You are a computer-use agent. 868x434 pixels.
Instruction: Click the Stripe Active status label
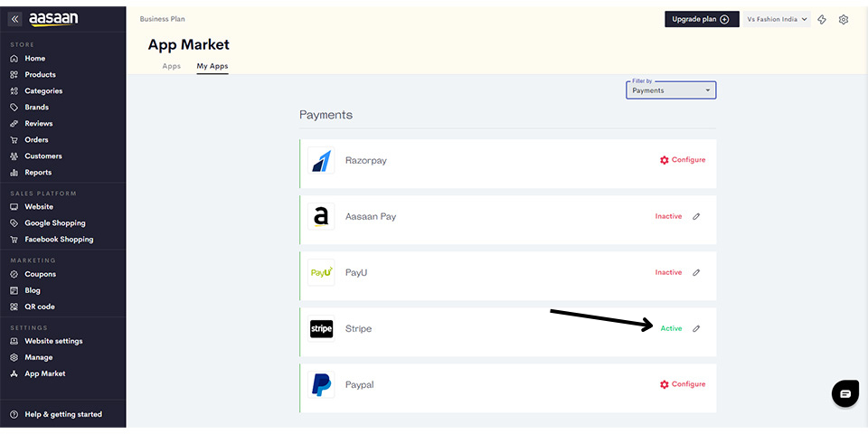pyautogui.click(x=671, y=329)
